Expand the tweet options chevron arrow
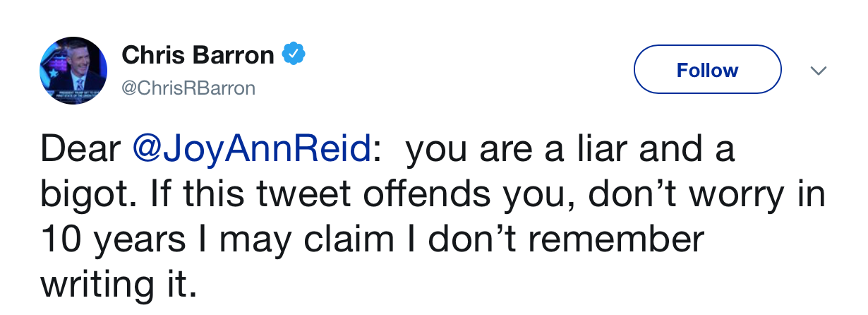This screenshot has height=315, width=868. 819,71
